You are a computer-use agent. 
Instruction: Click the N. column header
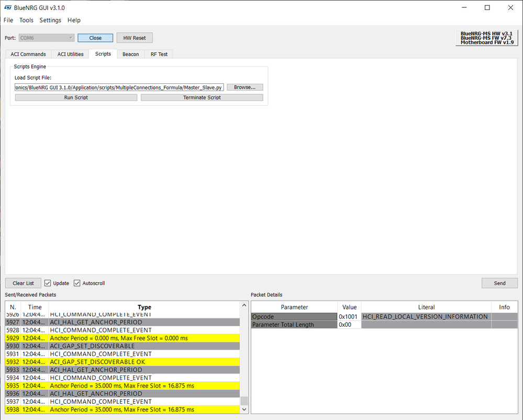pyautogui.click(x=13, y=307)
